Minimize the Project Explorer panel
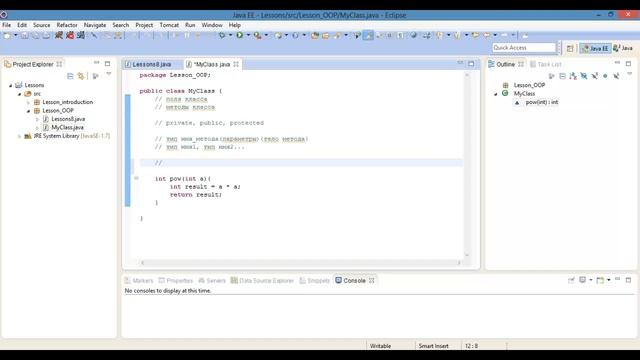The width and height of the screenshot is (640, 360). coord(96,63)
